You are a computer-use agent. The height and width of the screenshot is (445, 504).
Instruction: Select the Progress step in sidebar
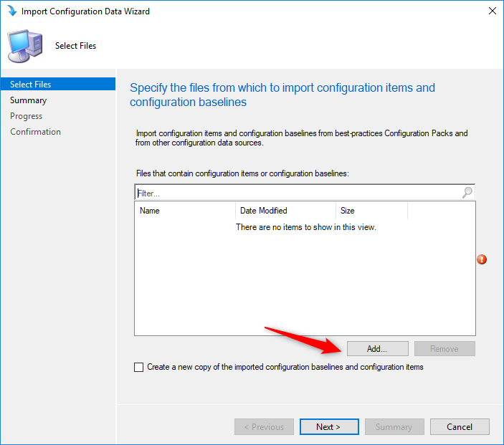(26, 116)
